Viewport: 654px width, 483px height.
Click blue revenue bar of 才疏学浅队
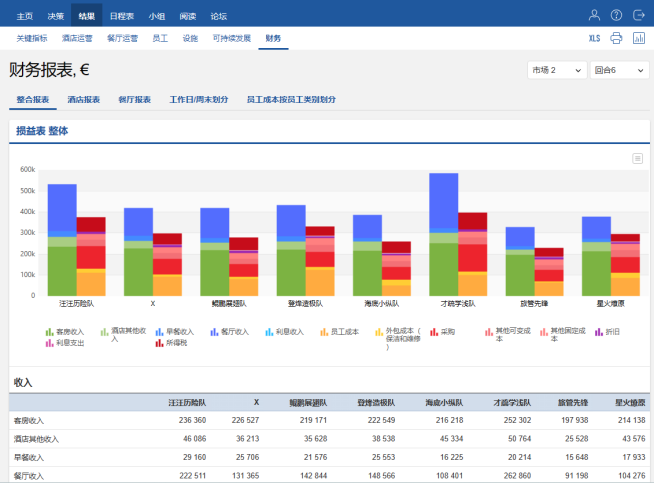(443, 200)
